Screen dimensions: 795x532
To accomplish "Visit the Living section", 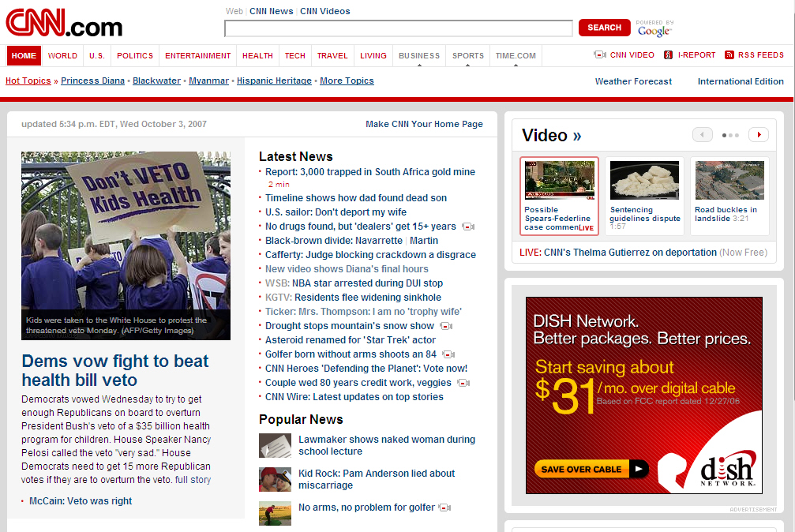I will [x=373, y=56].
